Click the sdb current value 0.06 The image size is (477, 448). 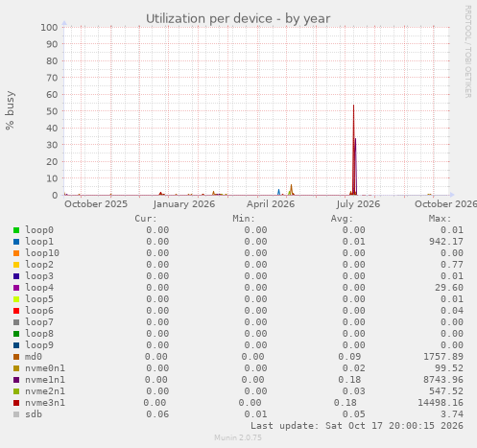tap(157, 414)
